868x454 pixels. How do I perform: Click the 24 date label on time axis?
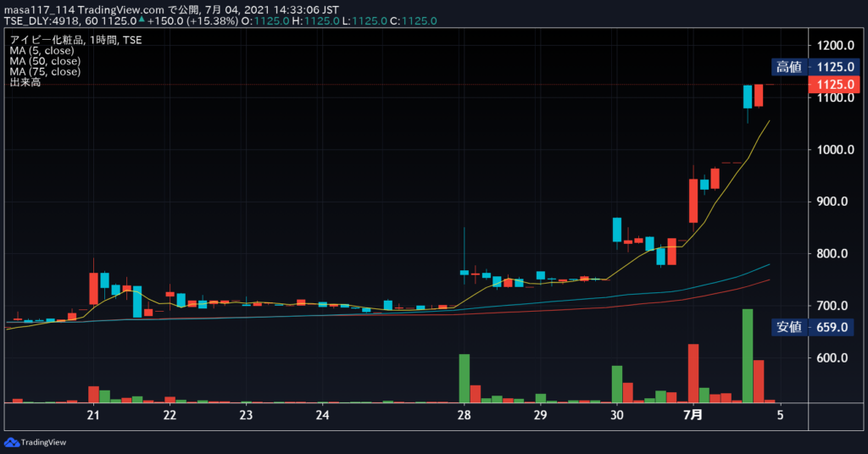(x=322, y=415)
